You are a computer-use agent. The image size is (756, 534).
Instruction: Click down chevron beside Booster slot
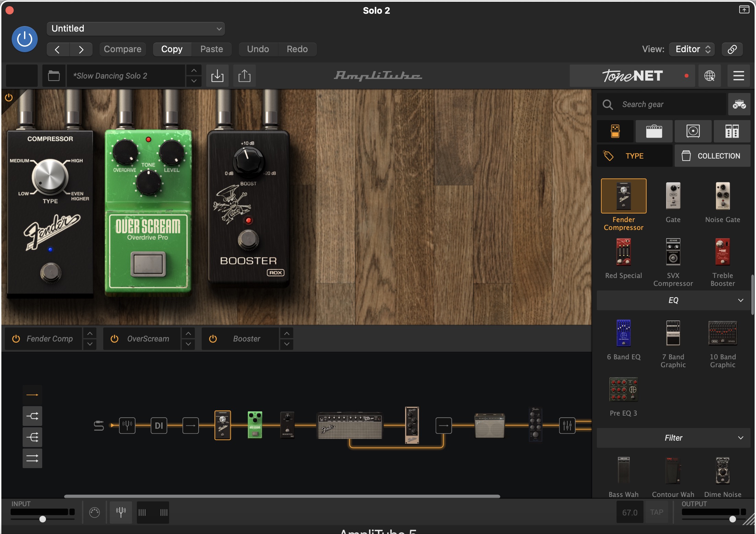[287, 344]
